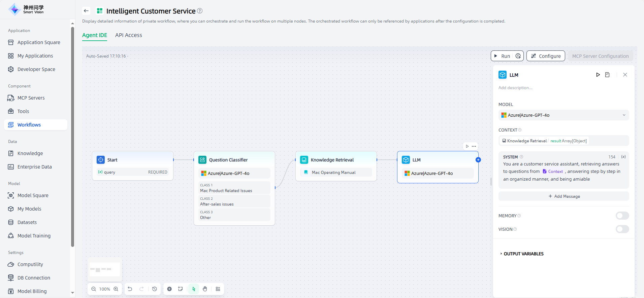644x298 pixels.
Task: Click the organize nodes layout icon
Action: tap(218, 289)
